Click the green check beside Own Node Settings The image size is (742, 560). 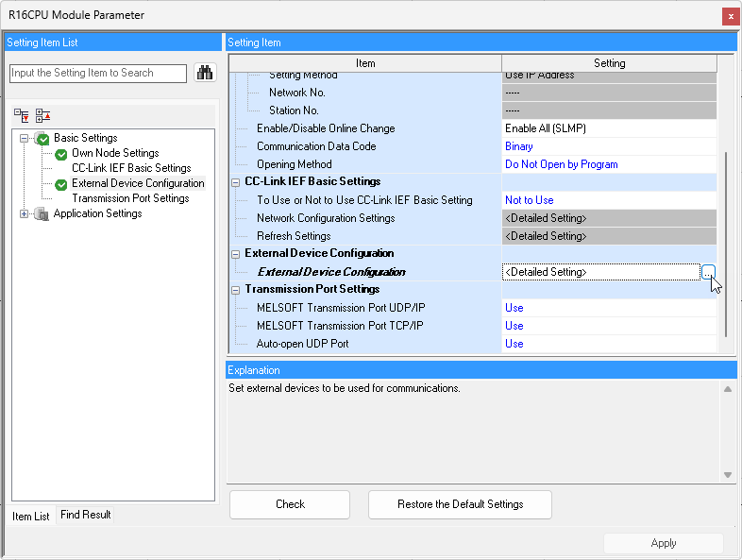61,154
